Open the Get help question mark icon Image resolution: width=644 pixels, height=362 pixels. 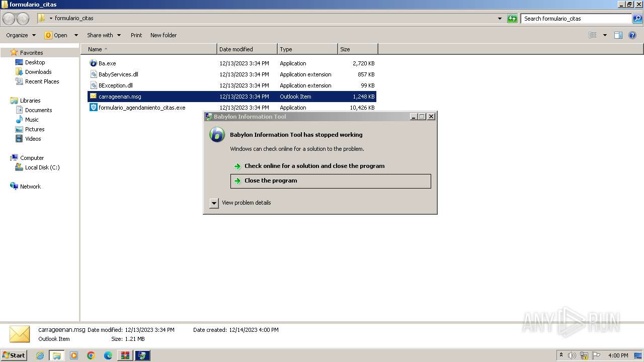pyautogui.click(x=632, y=35)
